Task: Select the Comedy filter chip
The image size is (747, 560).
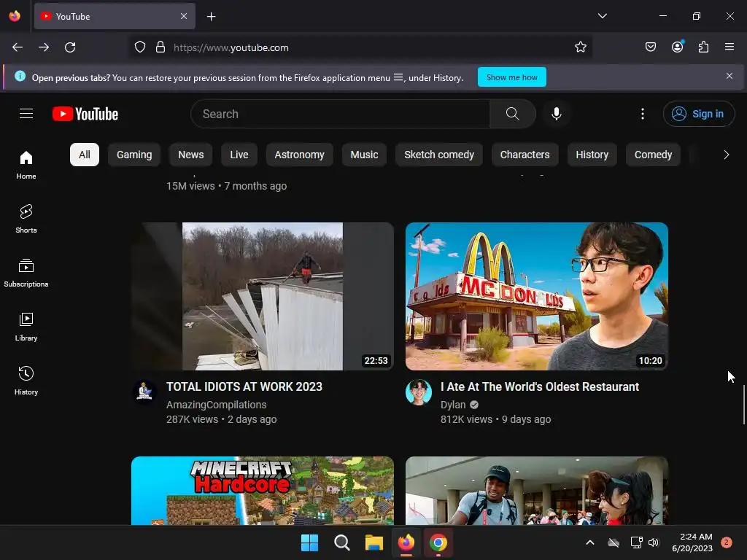Action: 653,155
